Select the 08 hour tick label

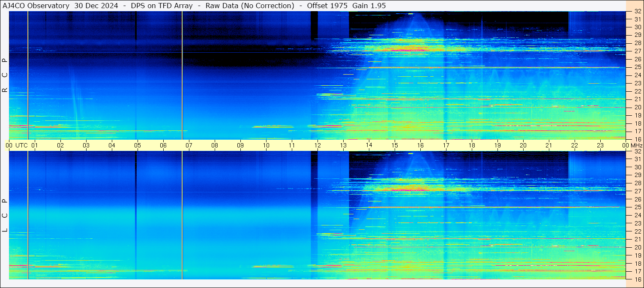pos(215,145)
